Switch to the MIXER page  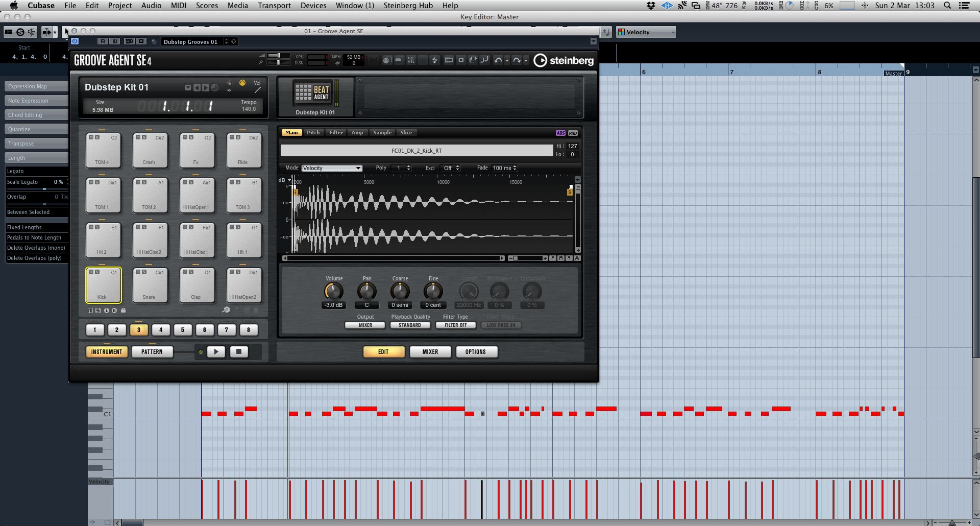430,352
